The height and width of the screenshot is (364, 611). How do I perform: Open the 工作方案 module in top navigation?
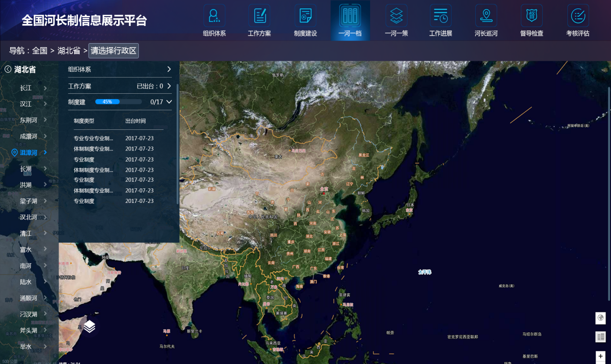point(259,21)
